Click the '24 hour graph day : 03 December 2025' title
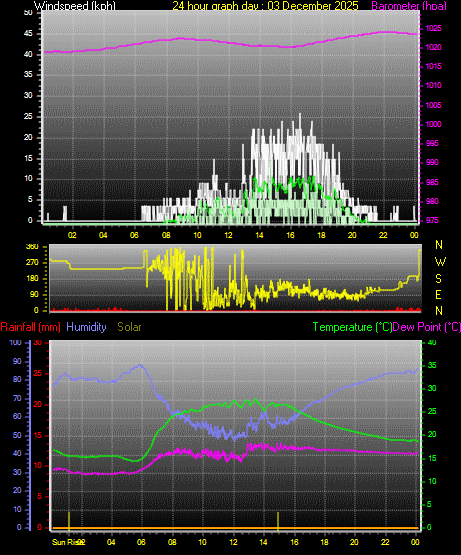Image resolution: width=461 pixels, height=555 pixels. pyautogui.click(x=266, y=6)
